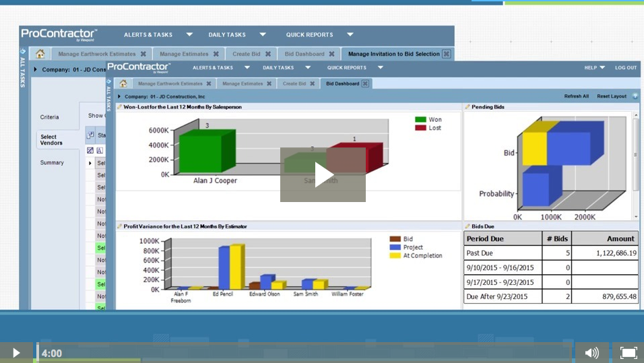Click Refresh All button
This screenshot has height=363, width=644.
(x=576, y=96)
